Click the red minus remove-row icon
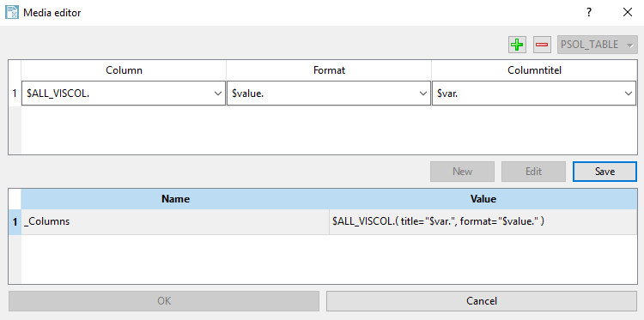The height and width of the screenshot is (320, 644). [542, 45]
